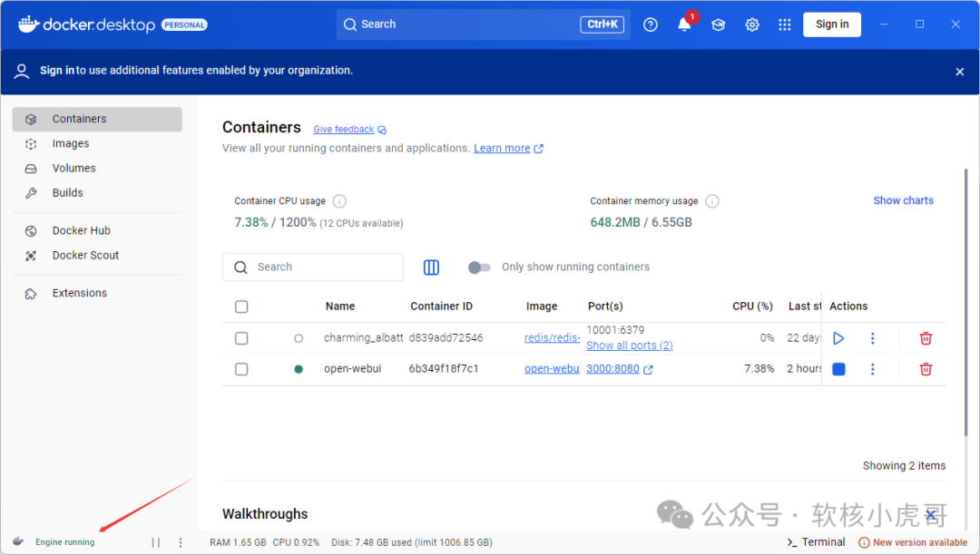Sort by the Name column header
Screen dimensions: 980x555
coord(340,306)
